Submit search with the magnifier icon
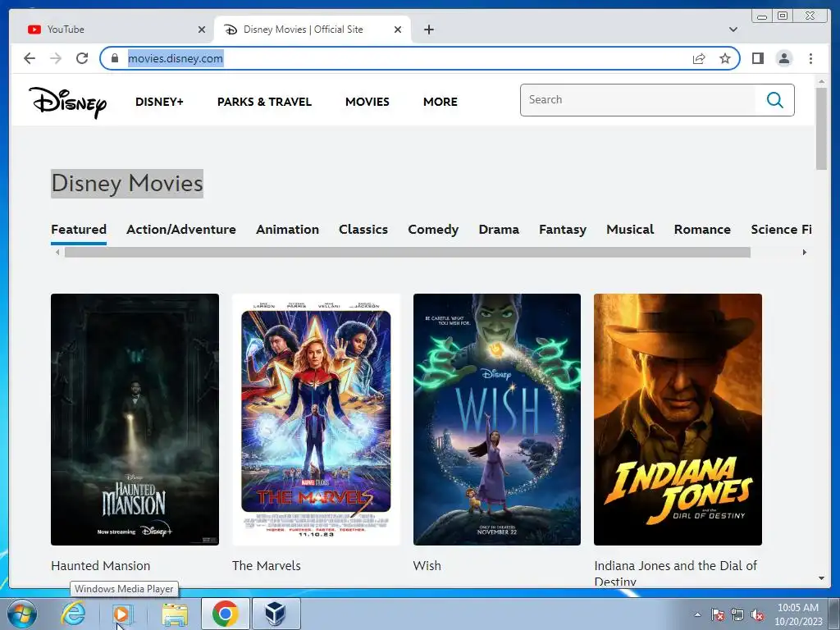The image size is (840, 630). (x=774, y=99)
